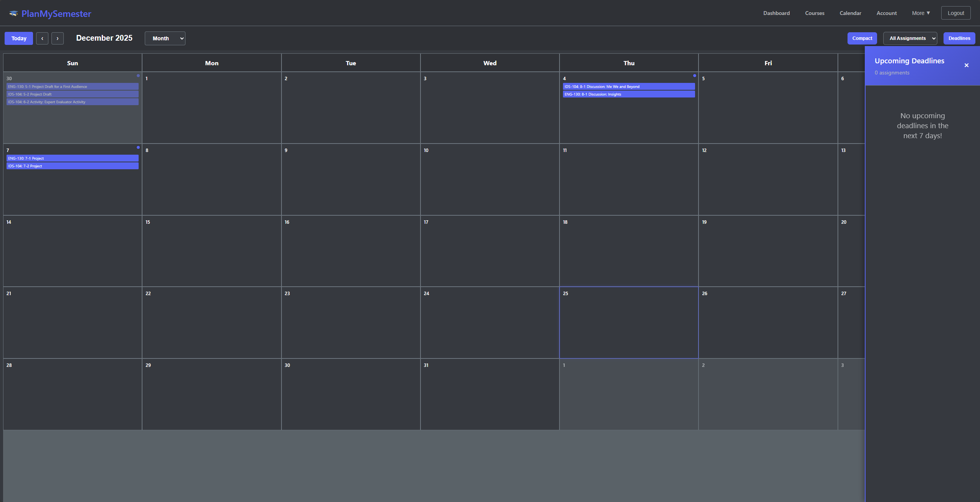Click the PlanMySemester graduation cap logo
This screenshot has height=502, width=980.
[13, 13]
